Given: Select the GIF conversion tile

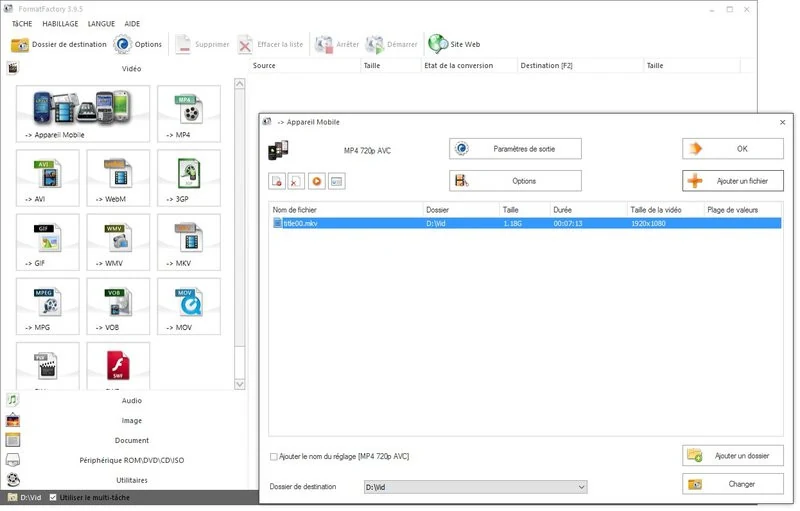Looking at the screenshot, I should pos(47,242).
